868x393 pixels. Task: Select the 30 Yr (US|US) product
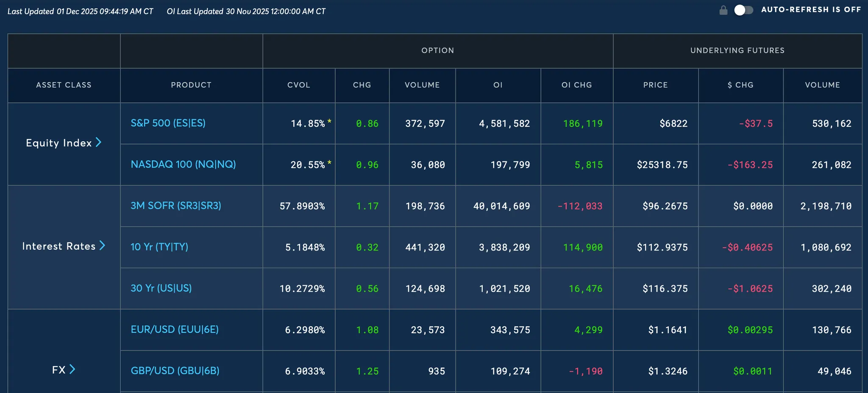click(x=161, y=288)
